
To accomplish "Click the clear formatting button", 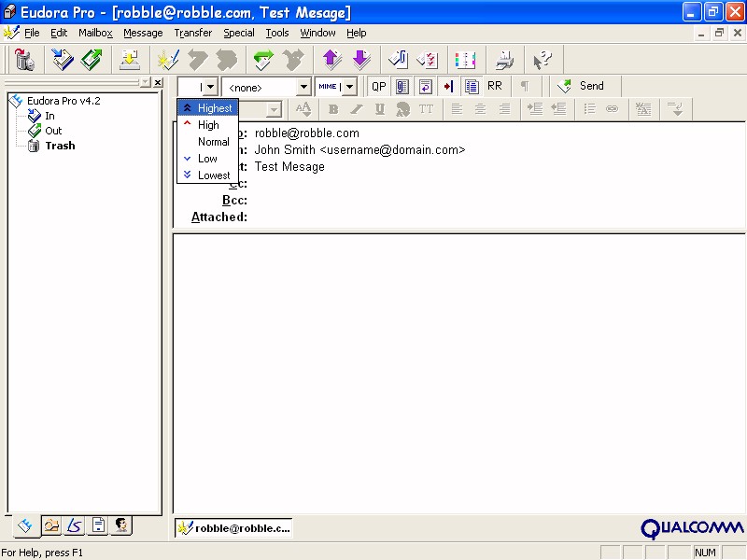I will coord(643,109).
